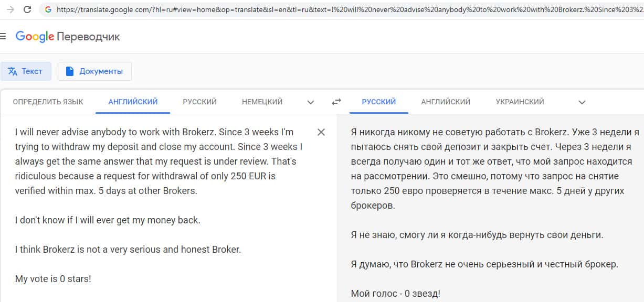This screenshot has width=644, height=302.
Task: Swap source and target languages
Action: (336, 102)
